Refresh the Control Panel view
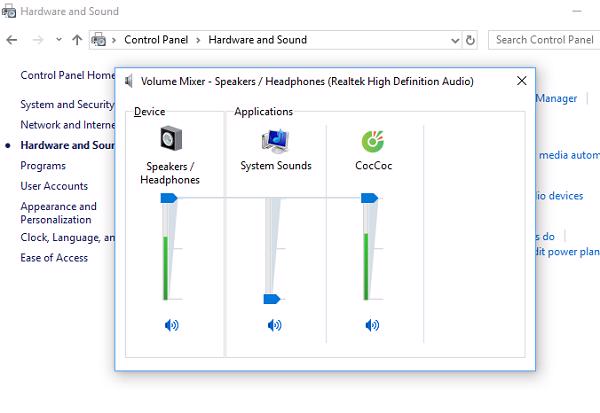This screenshot has height=413, width=600. pos(470,40)
